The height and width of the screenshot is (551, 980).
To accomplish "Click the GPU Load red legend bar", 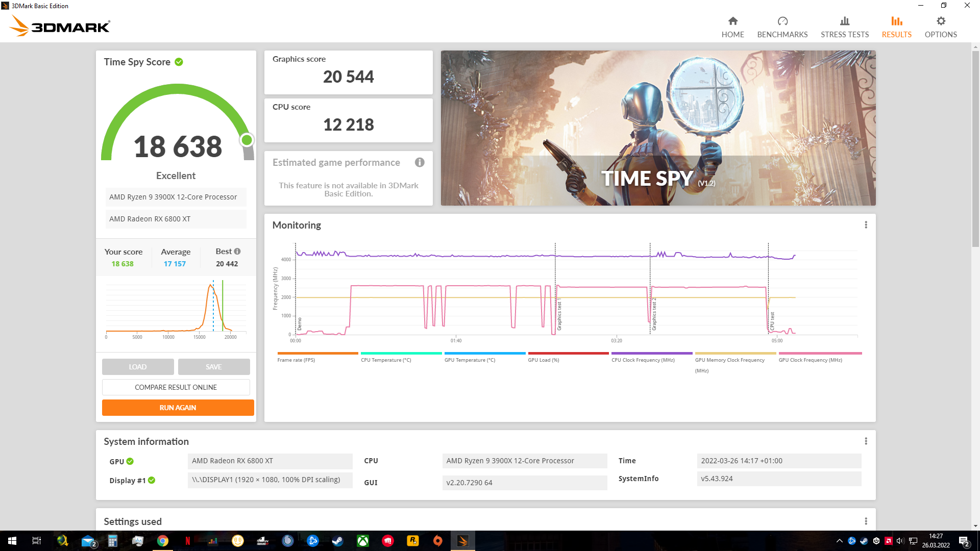I will pyautogui.click(x=568, y=353).
